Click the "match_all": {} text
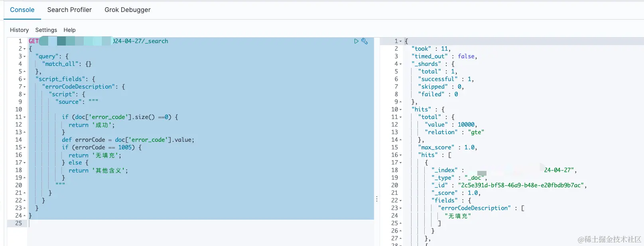 coord(67,64)
